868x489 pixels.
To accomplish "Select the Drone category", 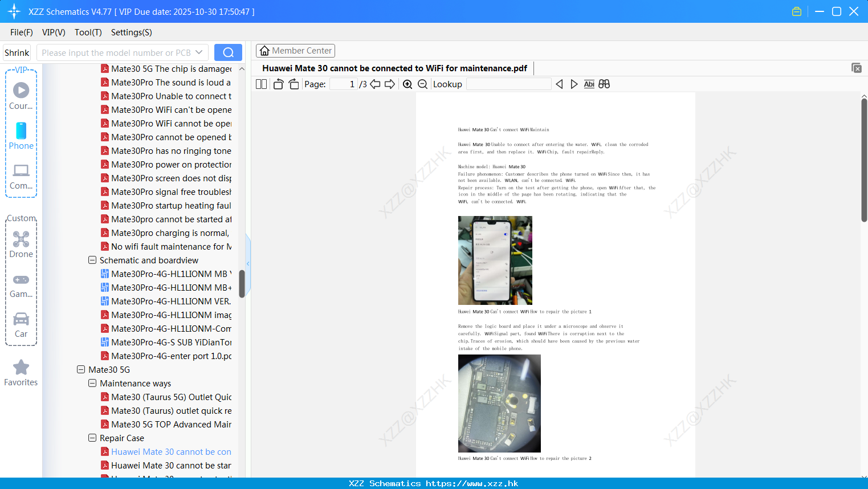I will click(21, 244).
